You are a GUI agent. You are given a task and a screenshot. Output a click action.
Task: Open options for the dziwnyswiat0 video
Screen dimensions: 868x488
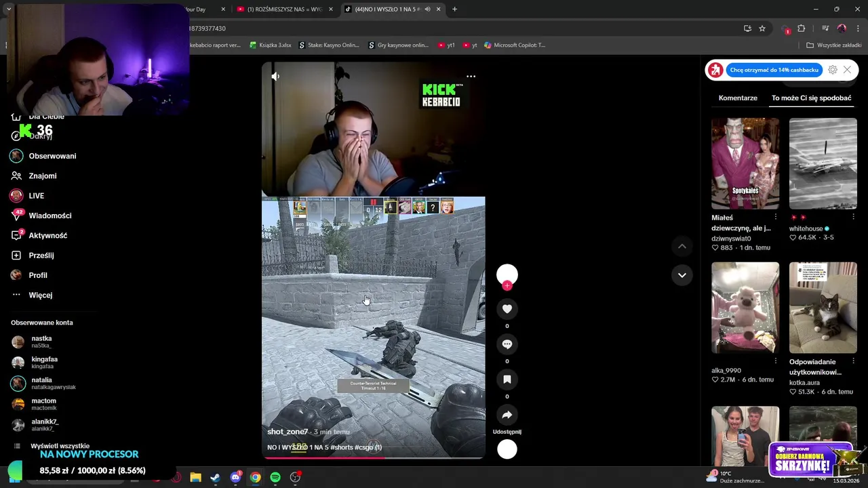point(776,217)
